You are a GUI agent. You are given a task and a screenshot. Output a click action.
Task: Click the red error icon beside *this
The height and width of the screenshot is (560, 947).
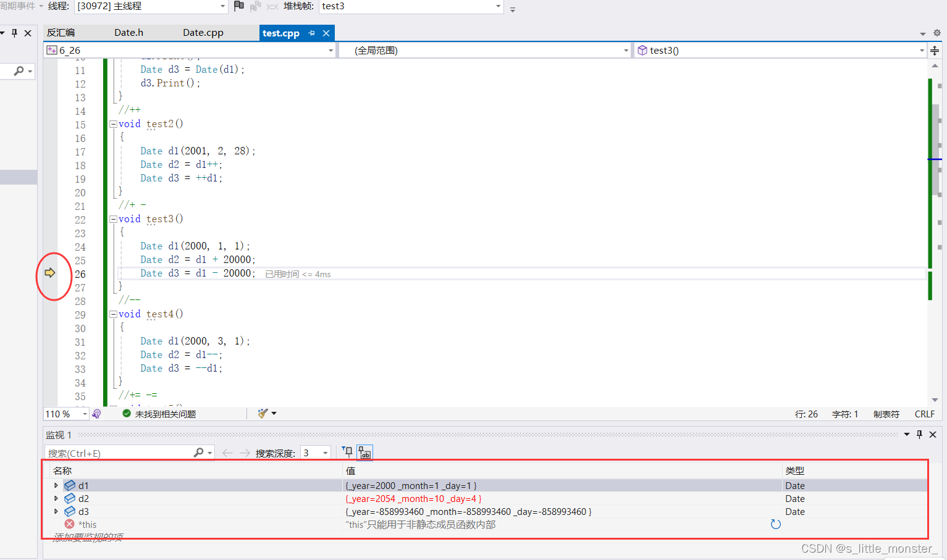coord(69,524)
